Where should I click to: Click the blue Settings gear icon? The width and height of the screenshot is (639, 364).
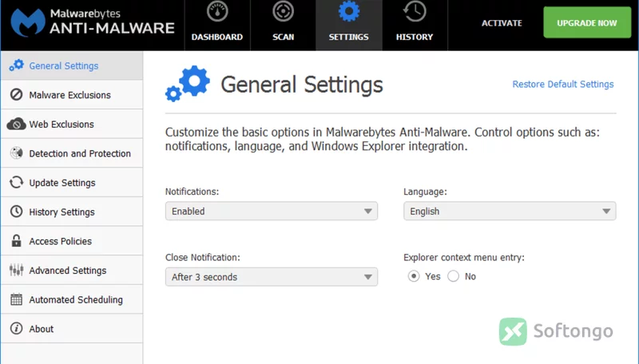[x=349, y=11]
